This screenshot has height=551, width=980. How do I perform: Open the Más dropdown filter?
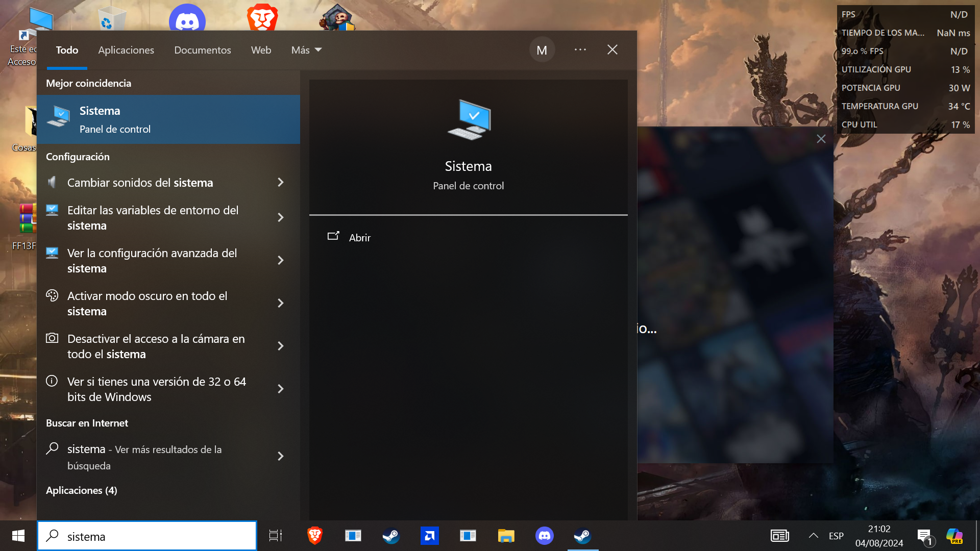[306, 50]
